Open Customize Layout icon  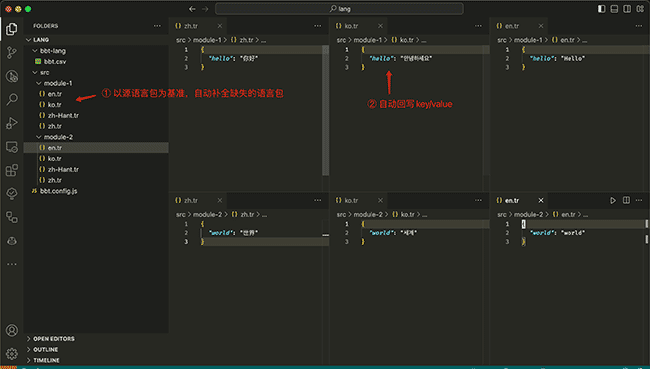[x=640, y=9]
